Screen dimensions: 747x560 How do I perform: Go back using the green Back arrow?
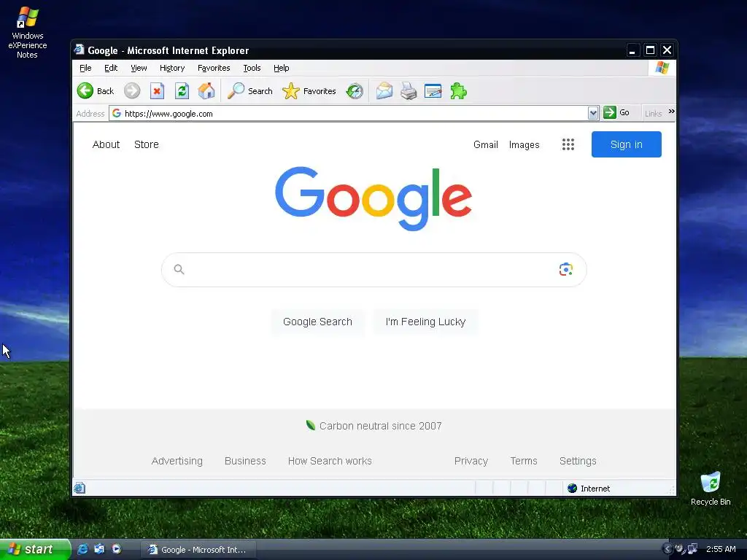pyautogui.click(x=96, y=91)
